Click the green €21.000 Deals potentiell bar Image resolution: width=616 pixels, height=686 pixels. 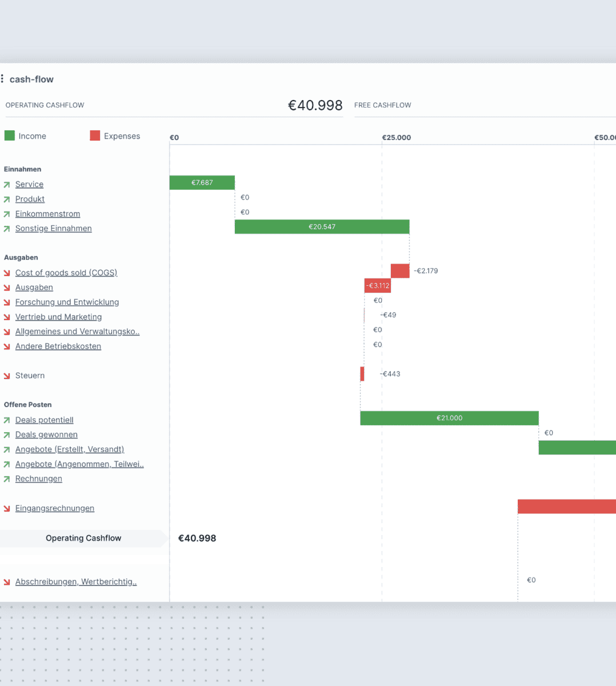pyautogui.click(x=449, y=418)
